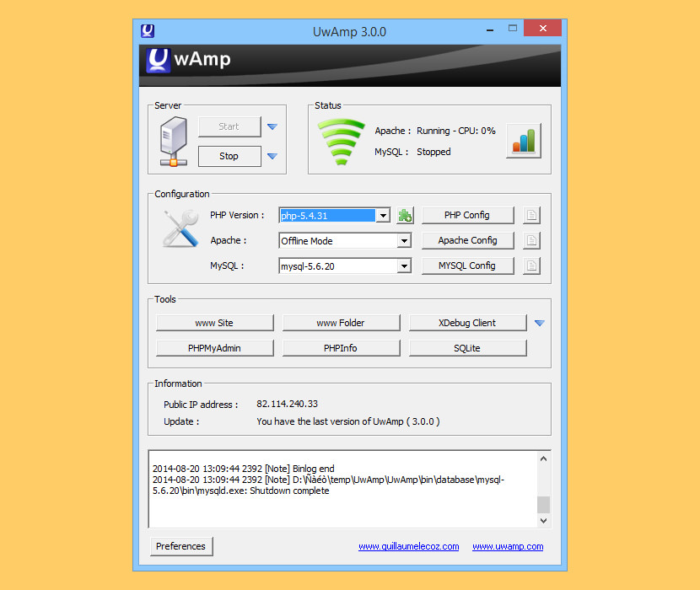
Task: Open the MySQL version dropdown
Action: pyautogui.click(x=404, y=266)
